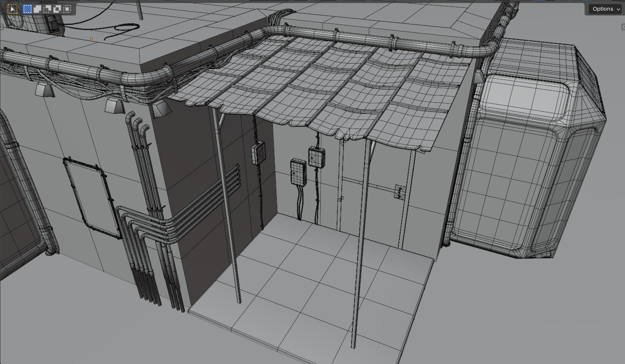Expand the hidden right sidebar arrow
The height and width of the screenshot is (364, 625).
tap(623, 27)
